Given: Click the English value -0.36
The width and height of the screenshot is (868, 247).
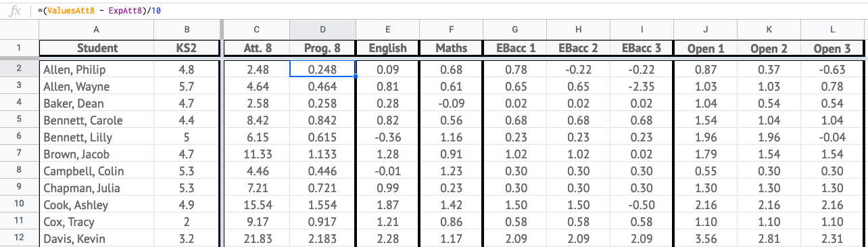Looking at the screenshot, I should pyautogui.click(x=387, y=137).
